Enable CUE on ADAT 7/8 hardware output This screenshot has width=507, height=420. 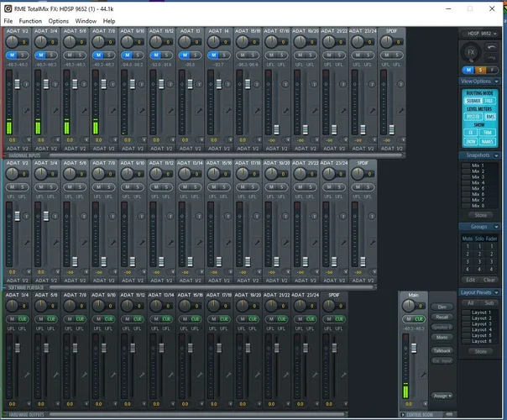coord(81,319)
